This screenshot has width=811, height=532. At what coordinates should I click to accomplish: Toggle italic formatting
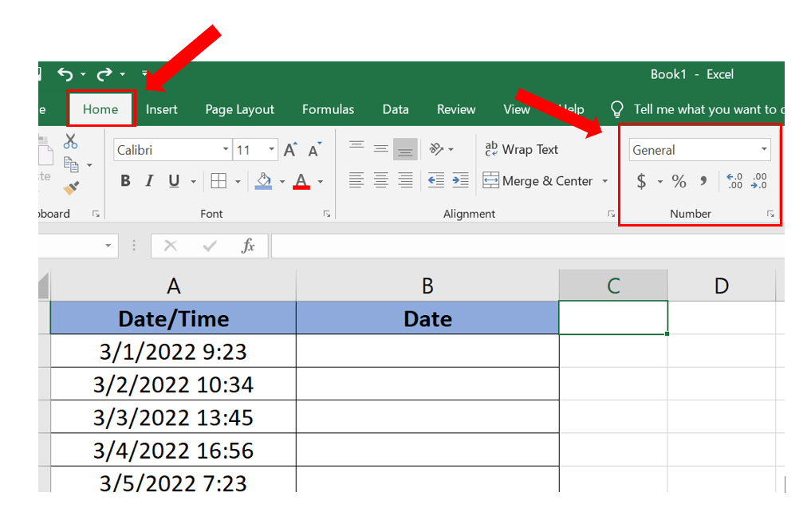coord(149,181)
